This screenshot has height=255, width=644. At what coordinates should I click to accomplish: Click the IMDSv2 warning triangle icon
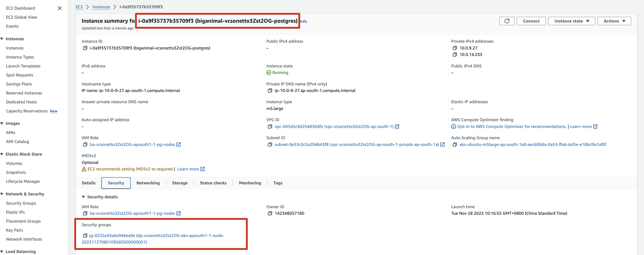click(x=84, y=169)
